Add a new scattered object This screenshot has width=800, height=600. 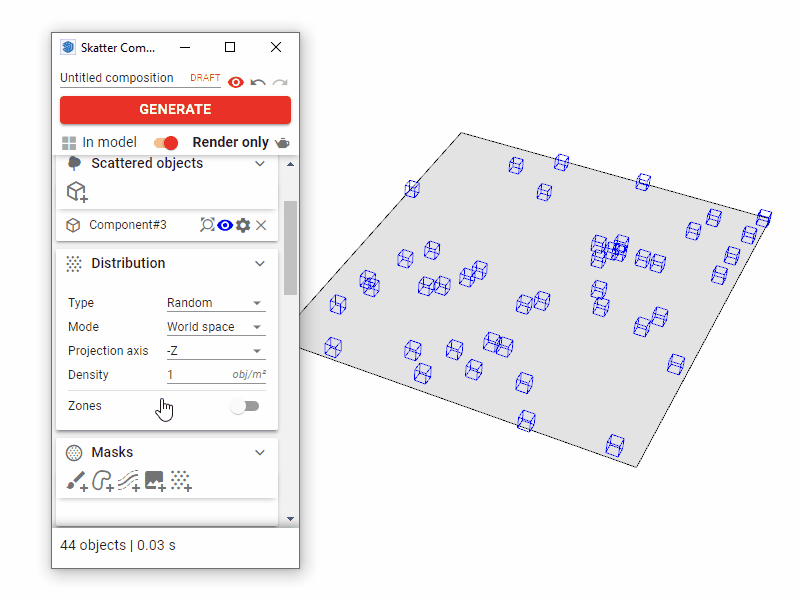click(77, 192)
